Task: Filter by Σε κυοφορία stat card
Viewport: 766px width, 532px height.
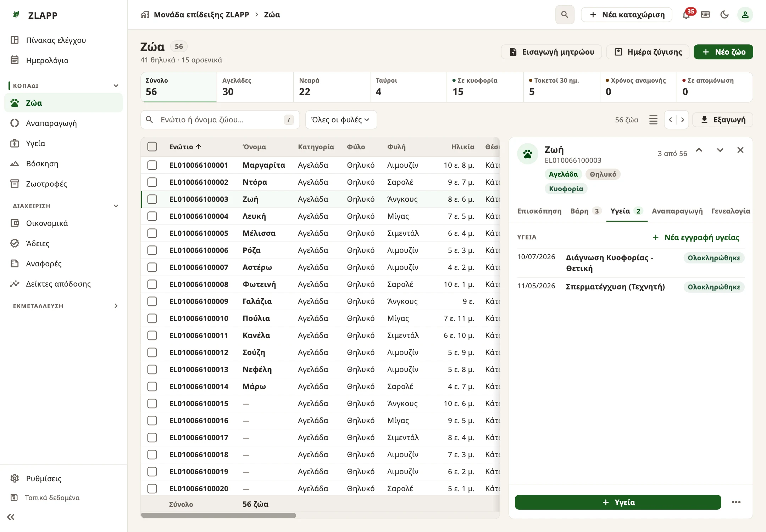Action: [x=485, y=87]
